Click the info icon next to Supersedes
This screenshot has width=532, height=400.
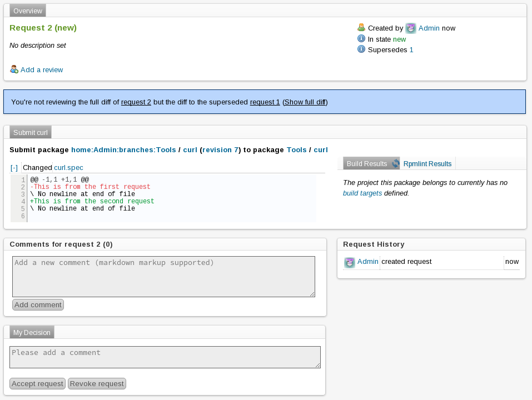tap(361, 49)
